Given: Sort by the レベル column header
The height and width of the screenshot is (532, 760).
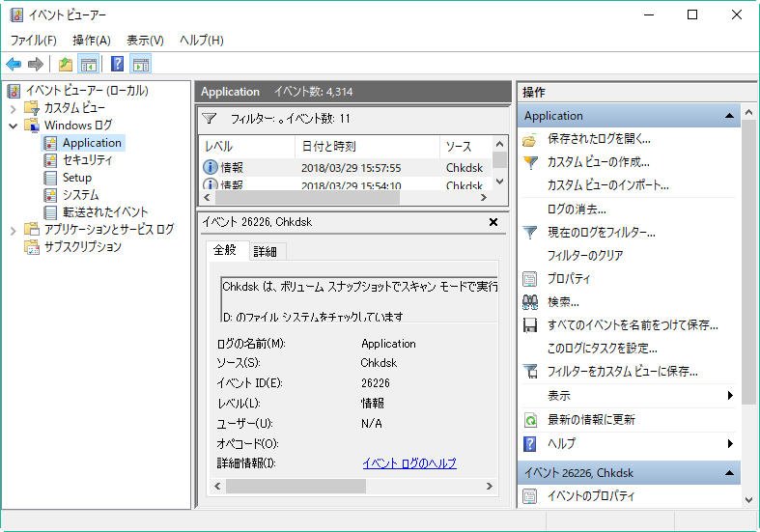Looking at the screenshot, I should click(246, 147).
